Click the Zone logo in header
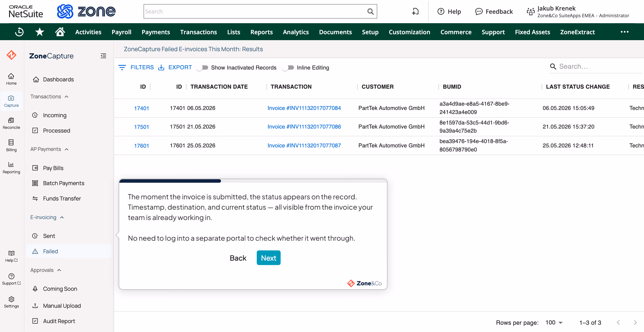The height and width of the screenshot is (332, 644). pyautogui.click(x=86, y=11)
